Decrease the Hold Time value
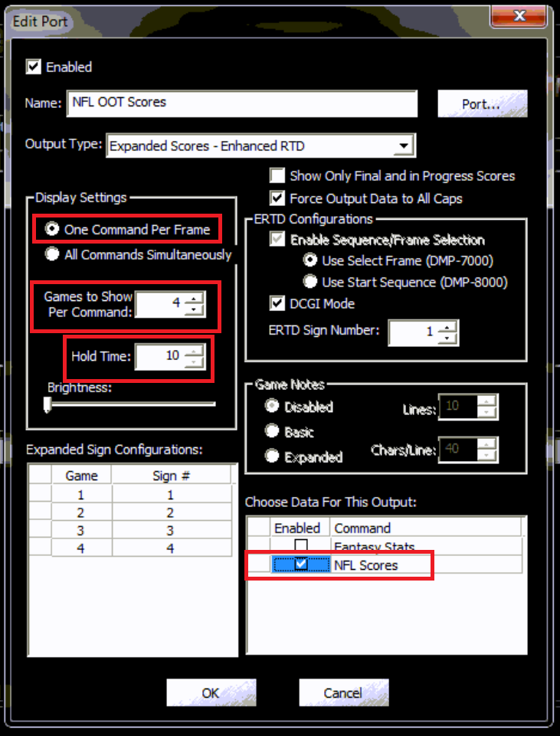Viewport: 560px width, 736px height. [196, 362]
